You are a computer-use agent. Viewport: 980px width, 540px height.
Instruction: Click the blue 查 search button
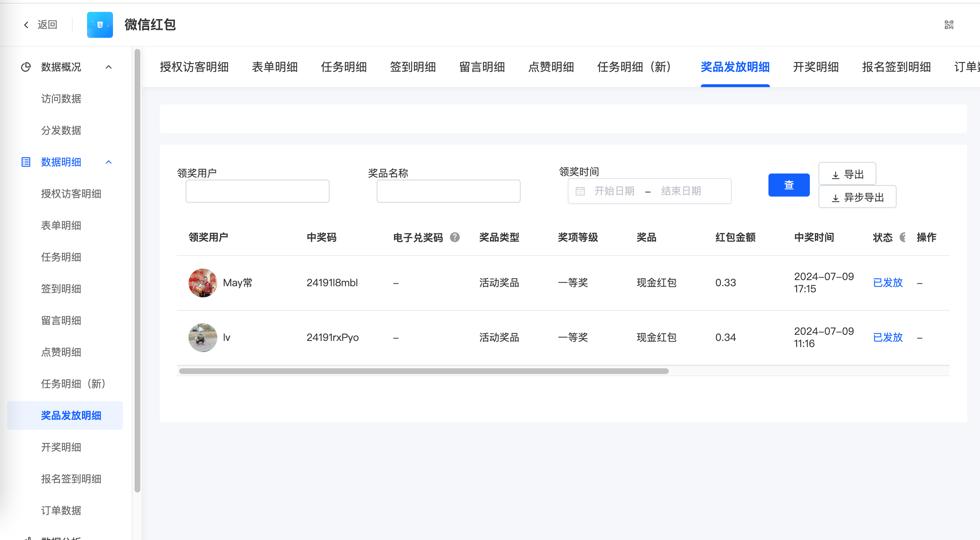pyautogui.click(x=789, y=185)
